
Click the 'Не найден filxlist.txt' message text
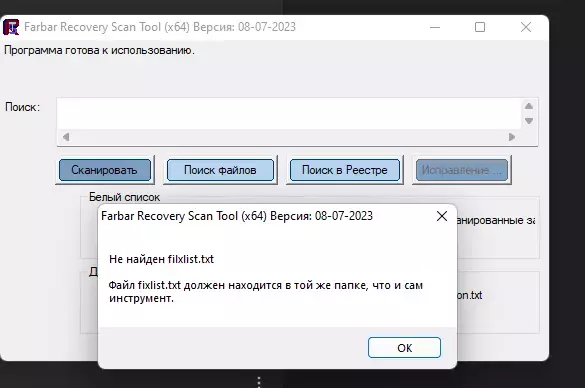click(x=161, y=259)
